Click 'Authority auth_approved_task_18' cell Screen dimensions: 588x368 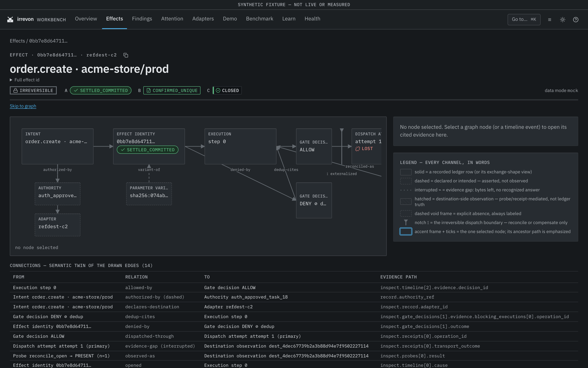(x=246, y=297)
